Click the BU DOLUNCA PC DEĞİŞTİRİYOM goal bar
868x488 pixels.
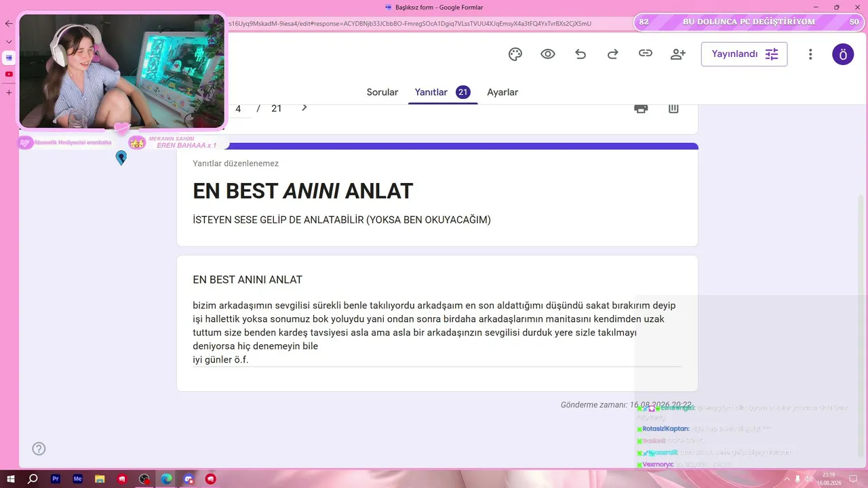[749, 22]
